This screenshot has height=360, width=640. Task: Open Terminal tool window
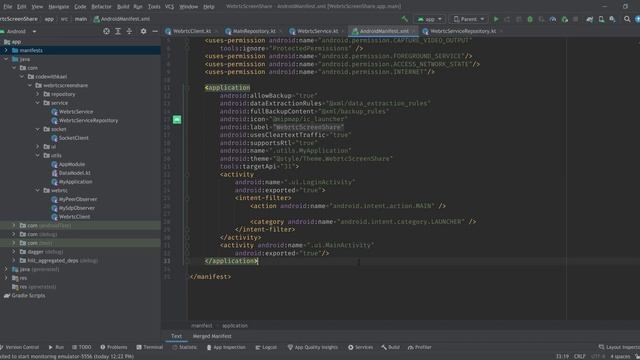pyautogui.click(x=149, y=347)
